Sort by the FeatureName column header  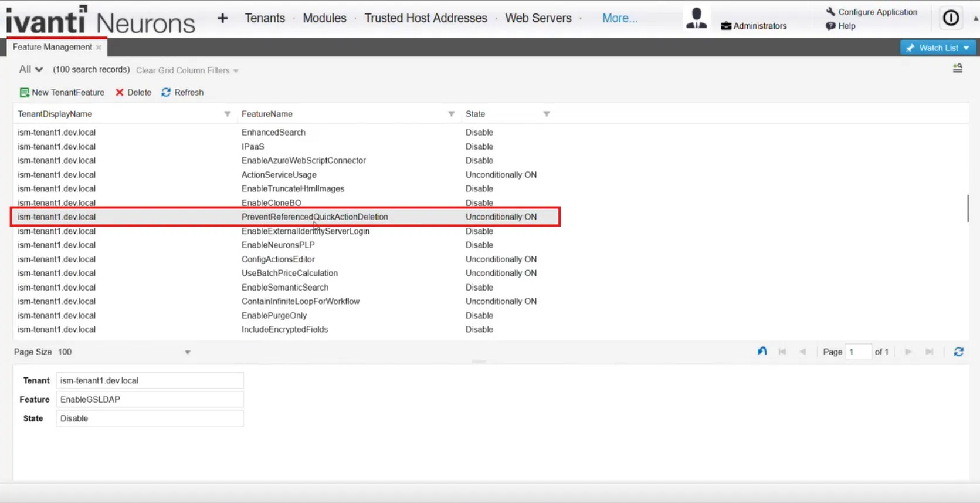click(267, 114)
